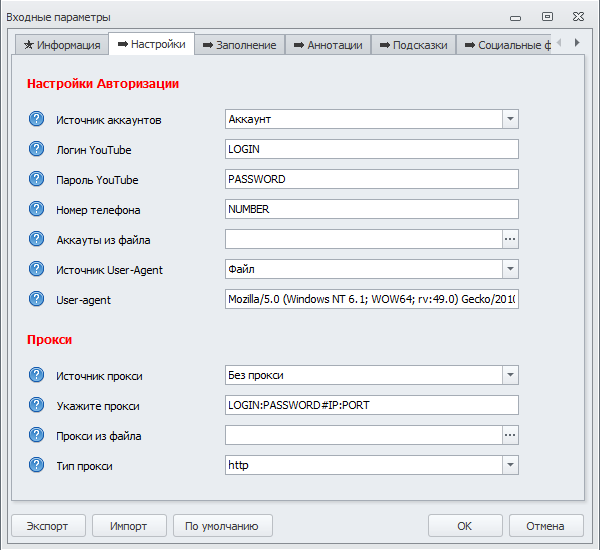Expand Источник User-Agent dropdown arrow
This screenshot has height=550, width=600.
(x=510, y=269)
